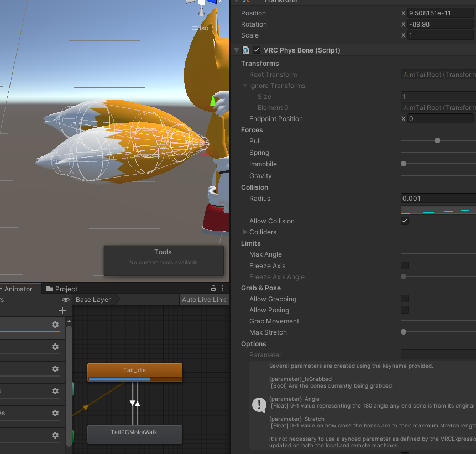Enable the Allow Grabbing checkbox
This screenshot has width=476, height=454.
point(405,299)
